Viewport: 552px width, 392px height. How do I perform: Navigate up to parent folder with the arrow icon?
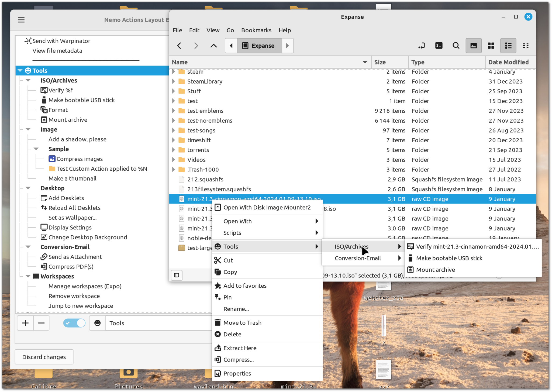click(213, 46)
